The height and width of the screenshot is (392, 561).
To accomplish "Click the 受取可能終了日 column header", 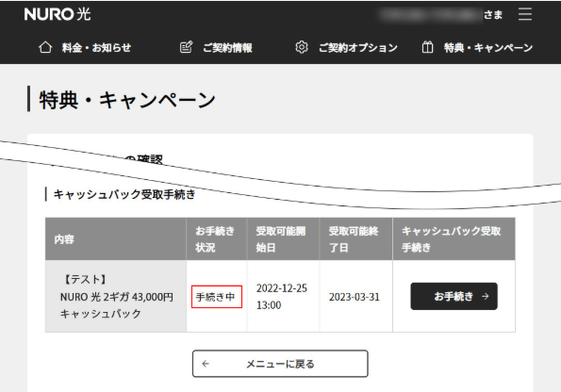I will [x=355, y=239].
